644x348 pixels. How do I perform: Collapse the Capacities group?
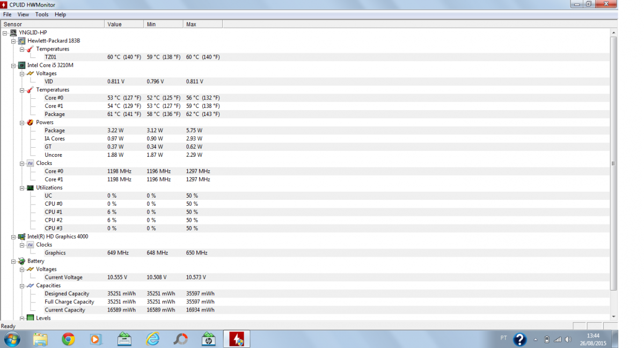[22, 286]
